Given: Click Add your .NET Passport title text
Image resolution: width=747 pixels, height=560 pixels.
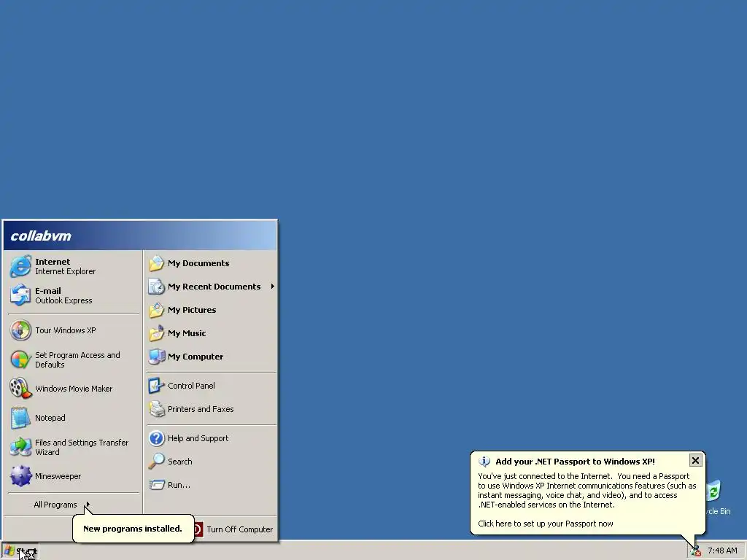Looking at the screenshot, I should [x=575, y=462].
